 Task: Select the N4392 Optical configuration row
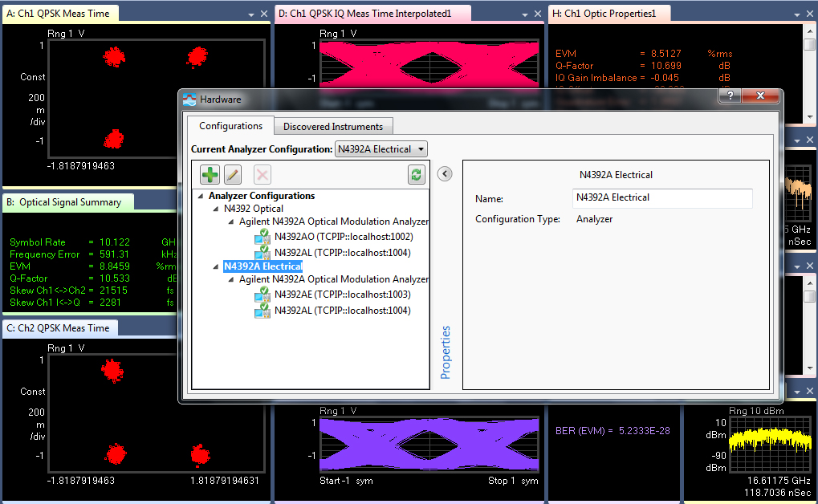(x=254, y=209)
